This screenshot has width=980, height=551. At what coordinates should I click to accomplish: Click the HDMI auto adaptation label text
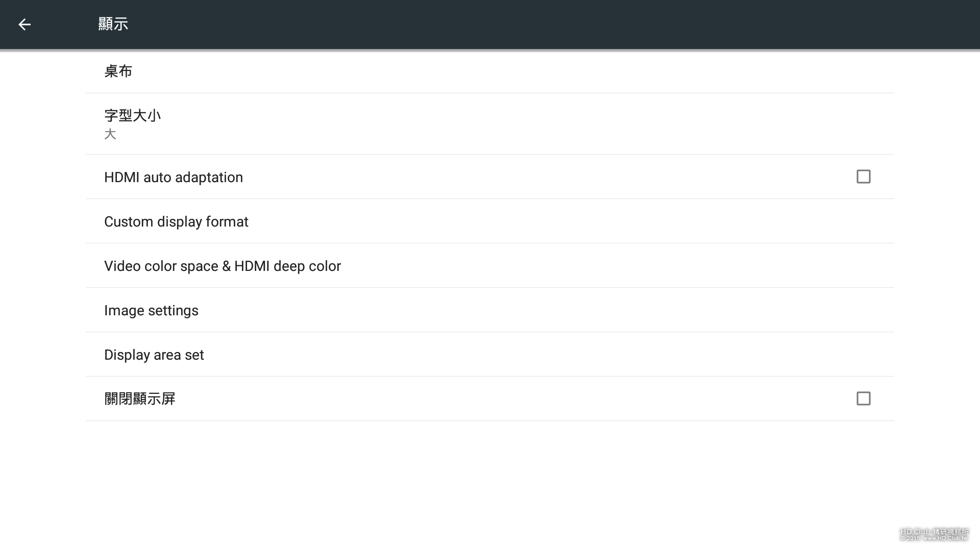pyautogui.click(x=174, y=178)
